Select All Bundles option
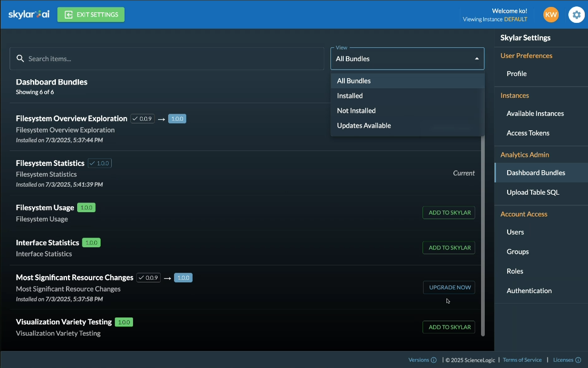The height and width of the screenshot is (368, 588). tap(407, 81)
